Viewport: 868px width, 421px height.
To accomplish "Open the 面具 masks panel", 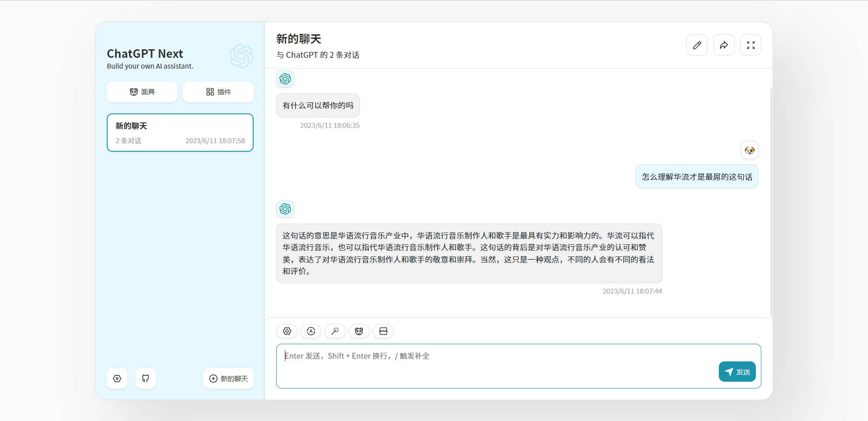I will pyautogui.click(x=142, y=92).
